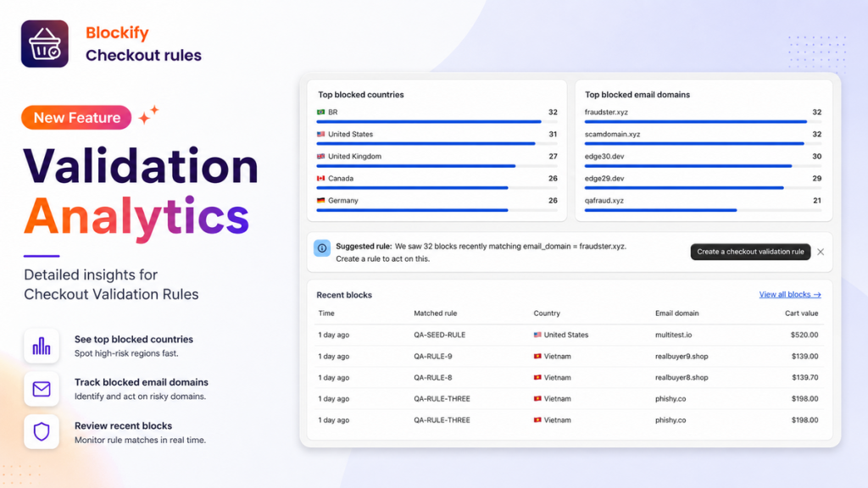Image resolution: width=868 pixels, height=488 pixels.
Task: Click edge29.dev in top email domains
Action: (604, 178)
